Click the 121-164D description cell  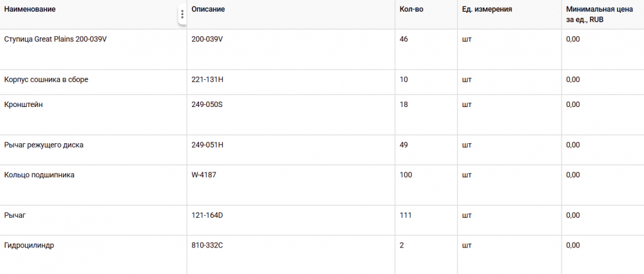tap(207, 215)
